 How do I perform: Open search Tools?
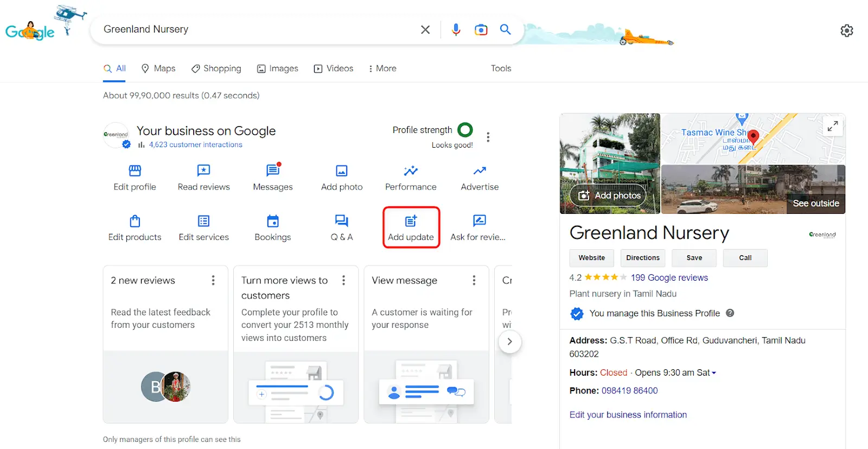coord(501,68)
